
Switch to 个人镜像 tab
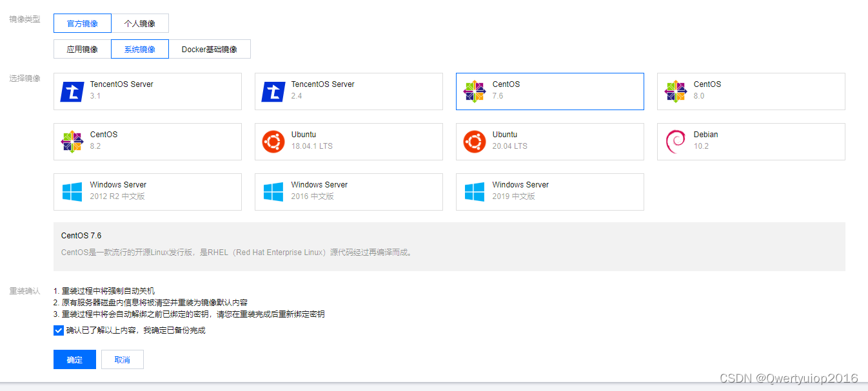[x=140, y=23]
